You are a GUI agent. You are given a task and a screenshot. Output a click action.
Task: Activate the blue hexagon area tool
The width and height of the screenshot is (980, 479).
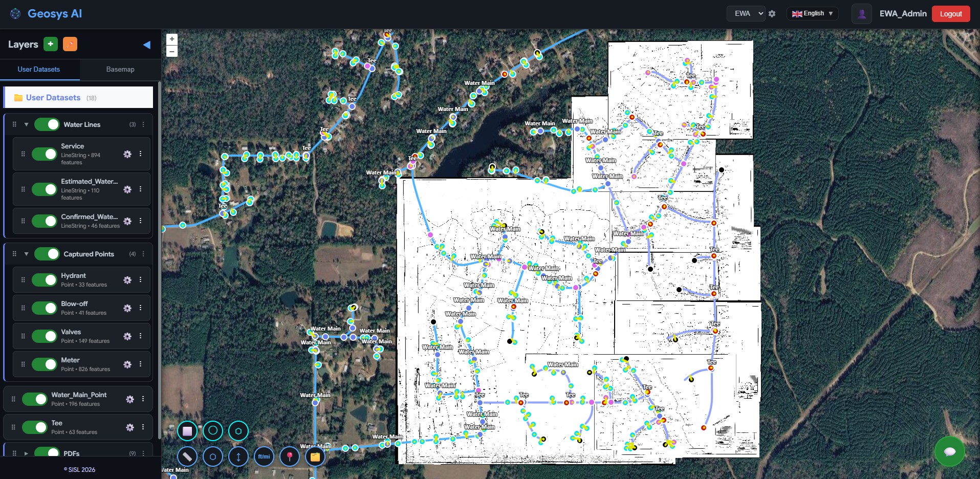click(x=213, y=456)
